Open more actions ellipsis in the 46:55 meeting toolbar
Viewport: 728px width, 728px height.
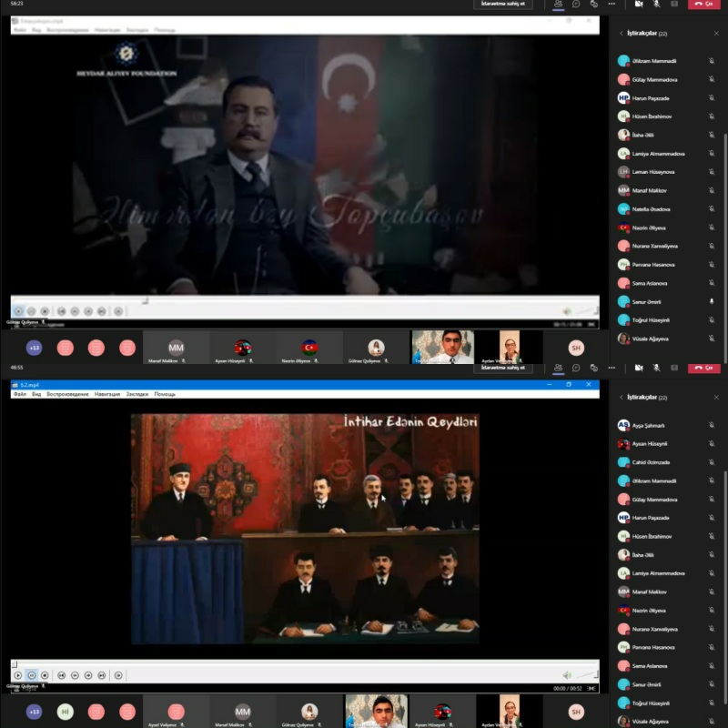[x=612, y=368]
